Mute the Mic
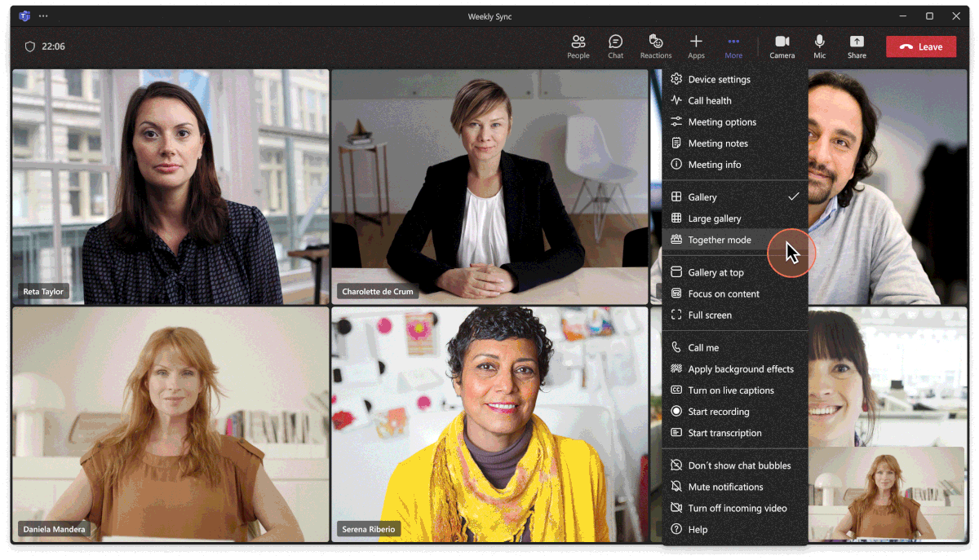This screenshot has width=979, height=560. coord(819,46)
